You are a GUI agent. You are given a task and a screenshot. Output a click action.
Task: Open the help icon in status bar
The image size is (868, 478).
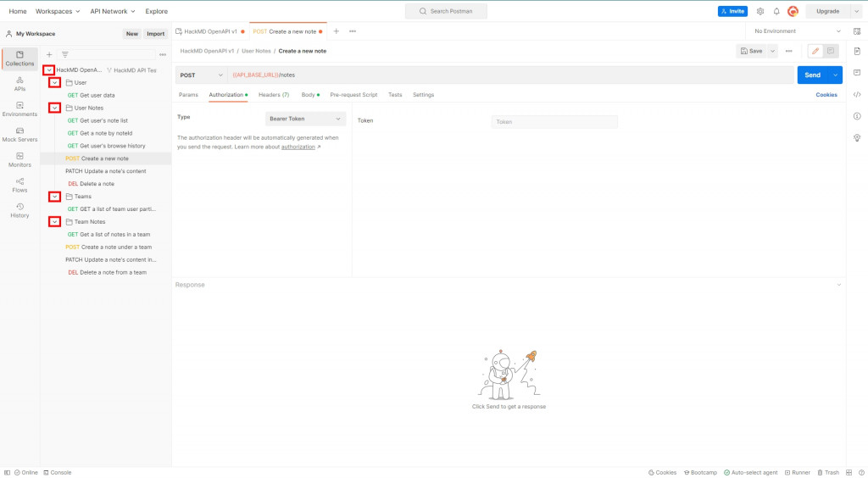(x=861, y=472)
